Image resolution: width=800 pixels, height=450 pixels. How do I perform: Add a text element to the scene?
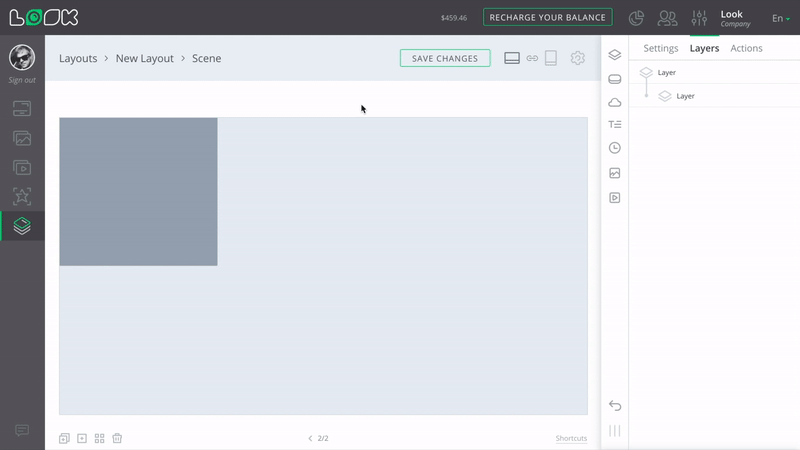click(x=615, y=125)
